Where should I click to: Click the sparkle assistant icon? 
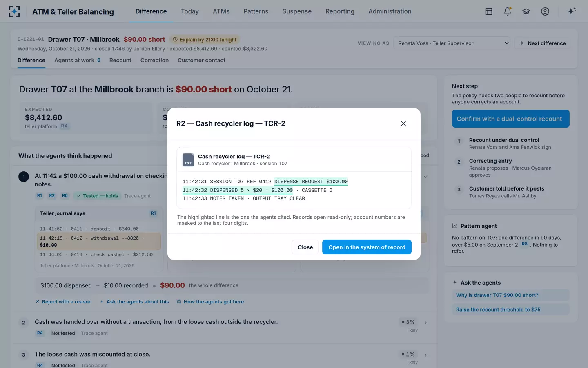[572, 11]
